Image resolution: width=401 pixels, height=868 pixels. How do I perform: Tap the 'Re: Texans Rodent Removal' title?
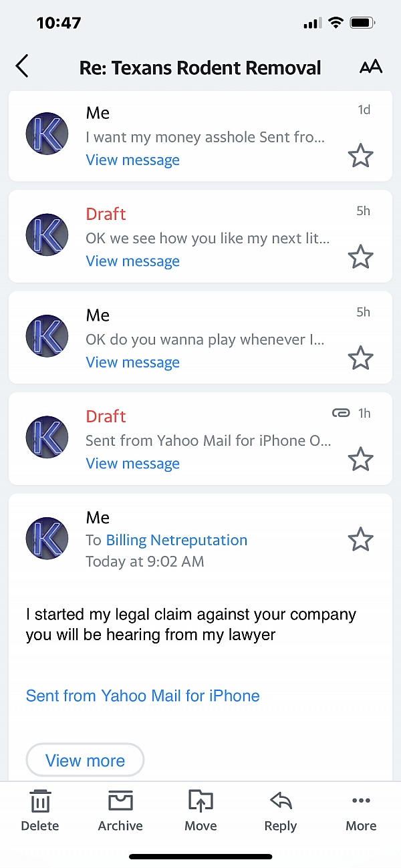coord(200,67)
